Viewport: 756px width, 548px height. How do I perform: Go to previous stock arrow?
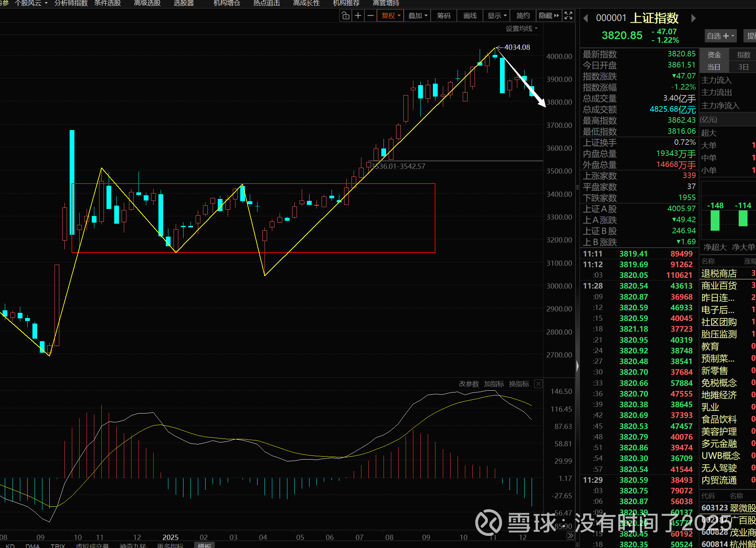585,18
